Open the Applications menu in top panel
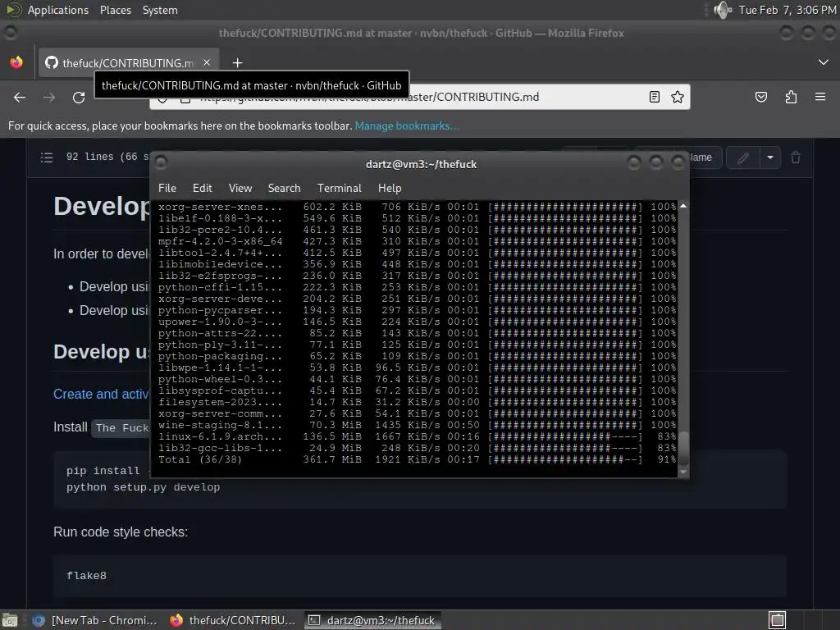This screenshot has width=840, height=630. coord(58,10)
